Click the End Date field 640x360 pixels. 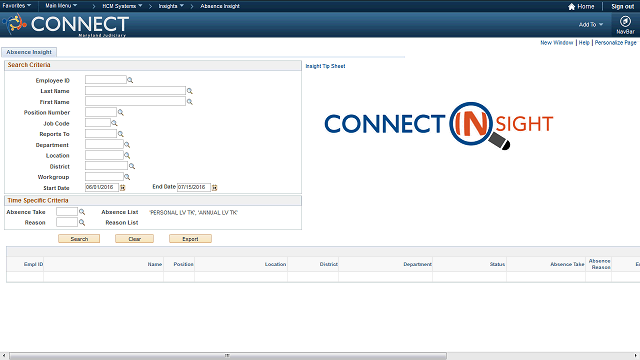point(194,187)
